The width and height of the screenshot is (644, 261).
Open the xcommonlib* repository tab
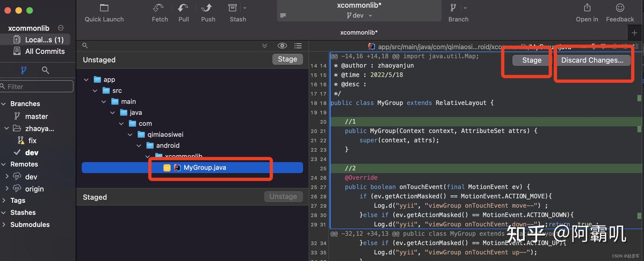pos(359,32)
